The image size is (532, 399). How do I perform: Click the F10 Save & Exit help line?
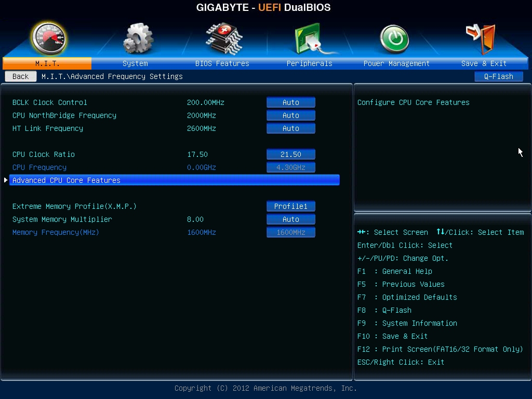392,336
